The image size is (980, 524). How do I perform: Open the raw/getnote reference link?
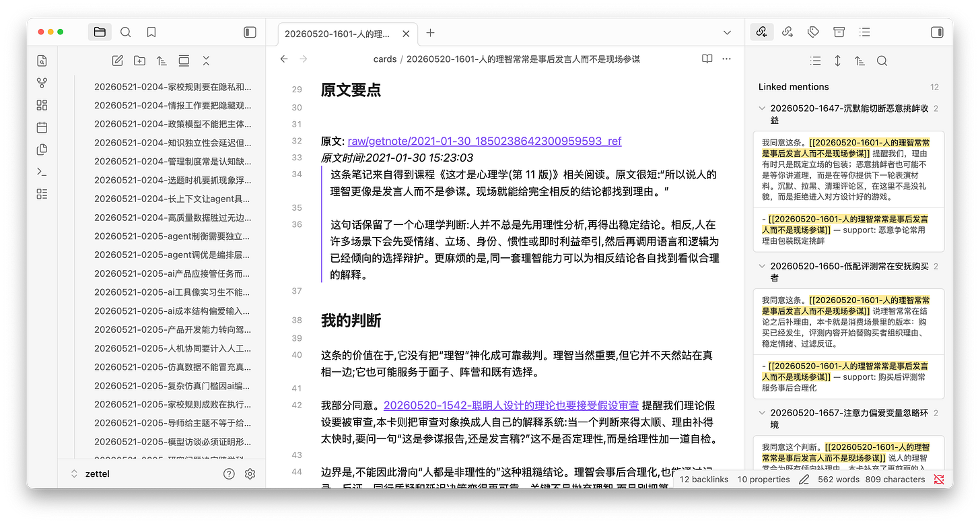(x=485, y=141)
